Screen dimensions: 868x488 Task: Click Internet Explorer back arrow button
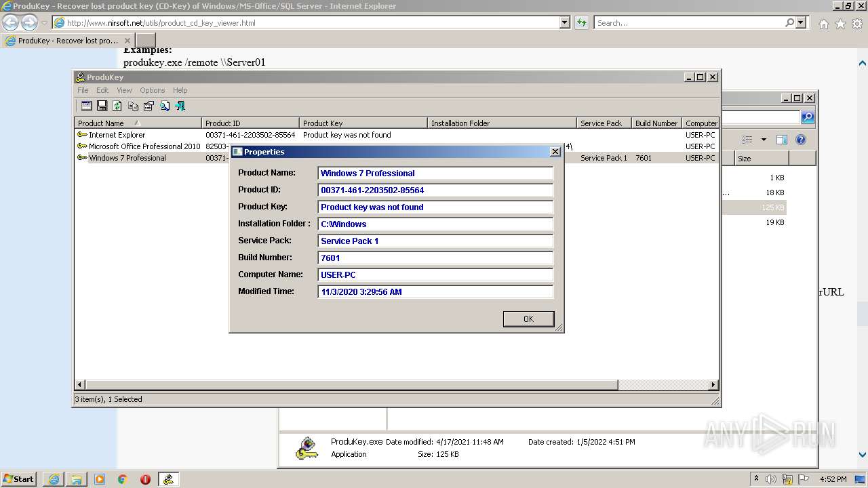click(x=10, y=22)
